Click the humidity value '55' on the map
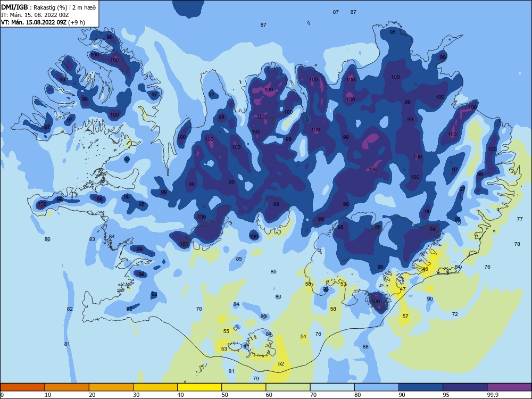 226,331
